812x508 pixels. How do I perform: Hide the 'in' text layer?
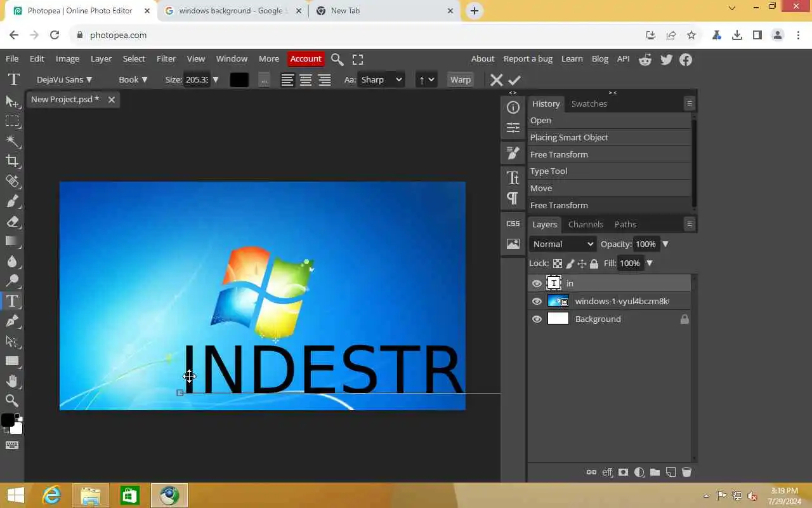tap(537, 284)
